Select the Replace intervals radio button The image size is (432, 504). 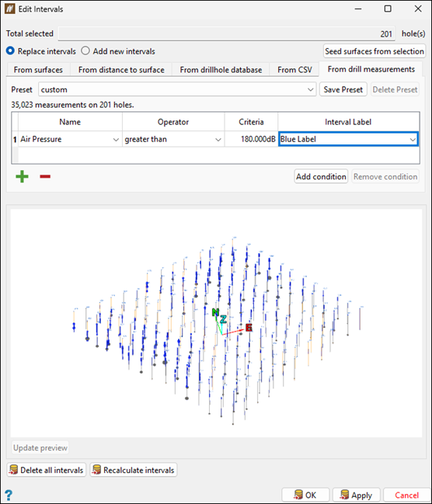pyautogui.click(x=10, y=50)
